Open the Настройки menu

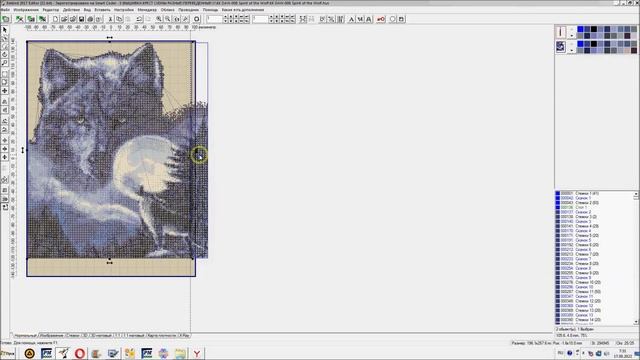[x=124, y=10]
